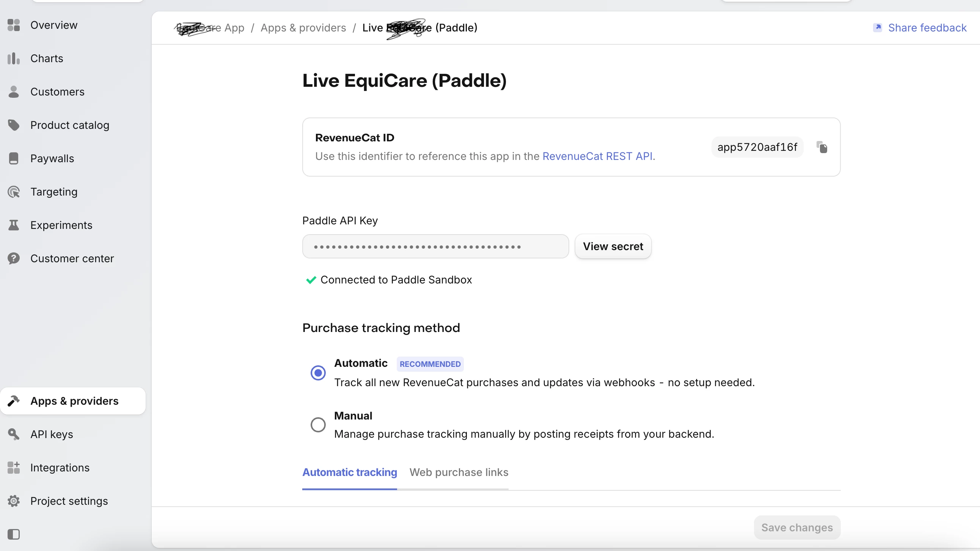Copy the RevenueCat ID with copy icon
980x551 pixels.
pyautogui.click(x=822, y=147)
